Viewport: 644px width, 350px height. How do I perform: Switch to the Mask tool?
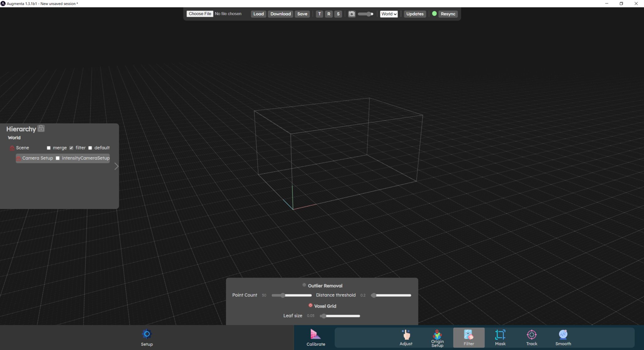click(500, 337)
